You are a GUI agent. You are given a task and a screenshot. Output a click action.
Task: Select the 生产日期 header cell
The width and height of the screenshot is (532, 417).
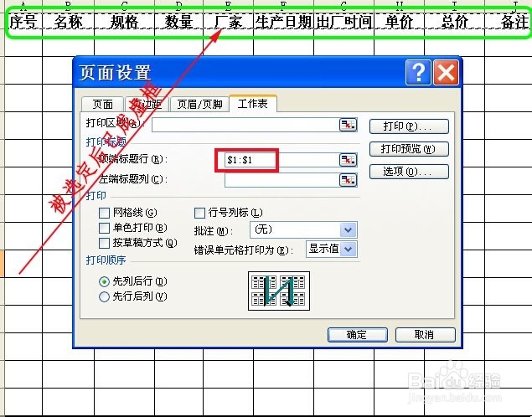pos(284,22)
